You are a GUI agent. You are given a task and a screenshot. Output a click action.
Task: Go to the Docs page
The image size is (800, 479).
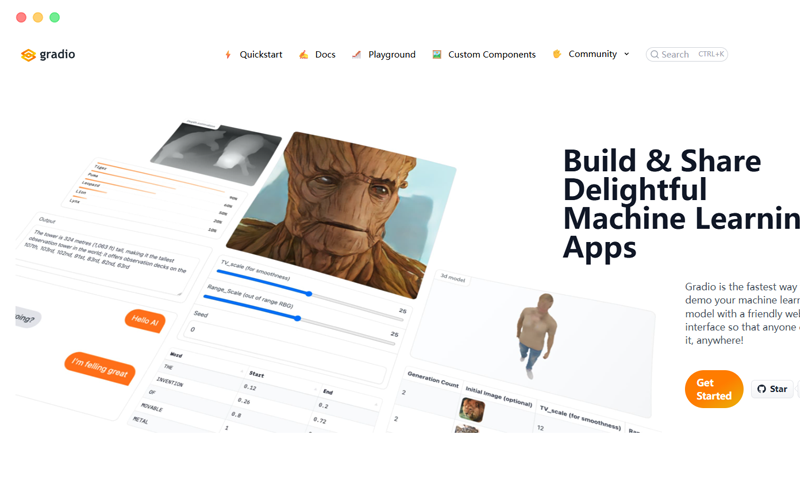(325, 55)
